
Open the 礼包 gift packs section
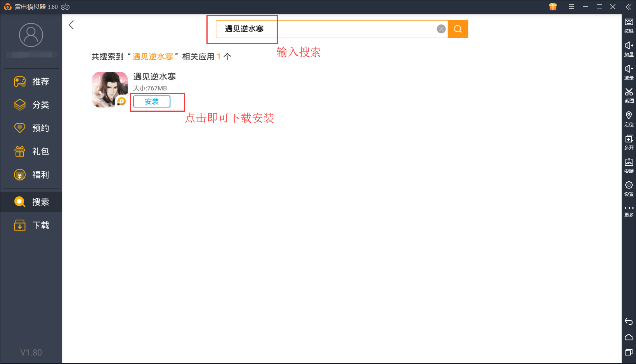pos(31,151)
